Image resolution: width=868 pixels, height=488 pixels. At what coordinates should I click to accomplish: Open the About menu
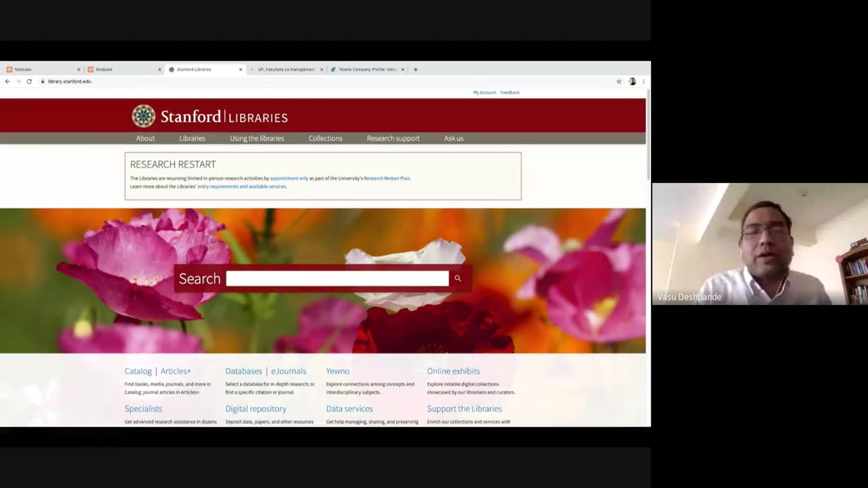tap(145, 138)
